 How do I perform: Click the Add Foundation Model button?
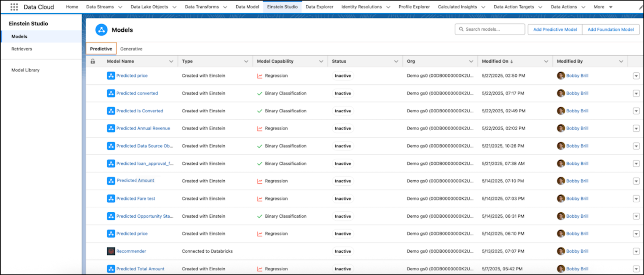coord(611,29)
